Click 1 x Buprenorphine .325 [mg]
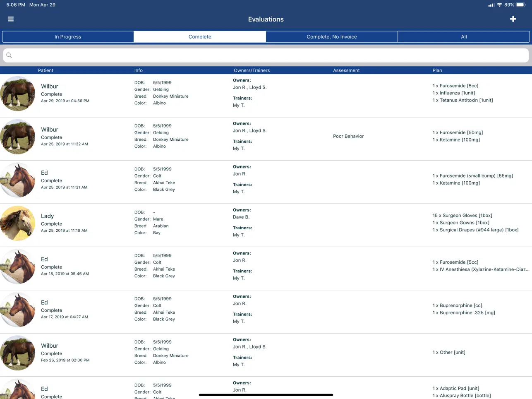 click(464, 313)
